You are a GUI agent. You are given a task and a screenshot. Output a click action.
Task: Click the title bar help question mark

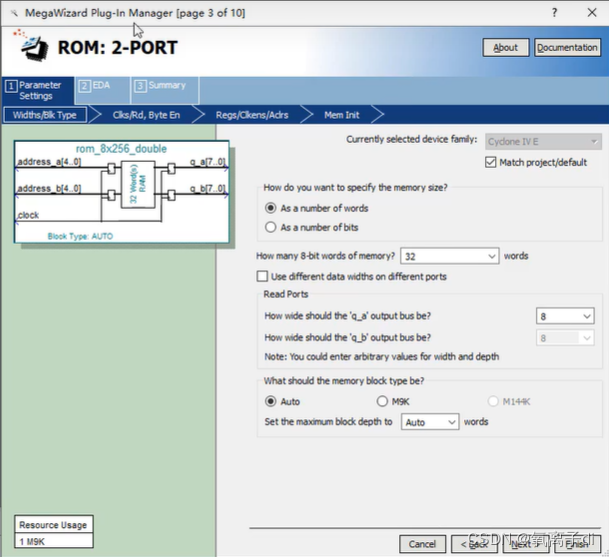(x=554, y=12)
